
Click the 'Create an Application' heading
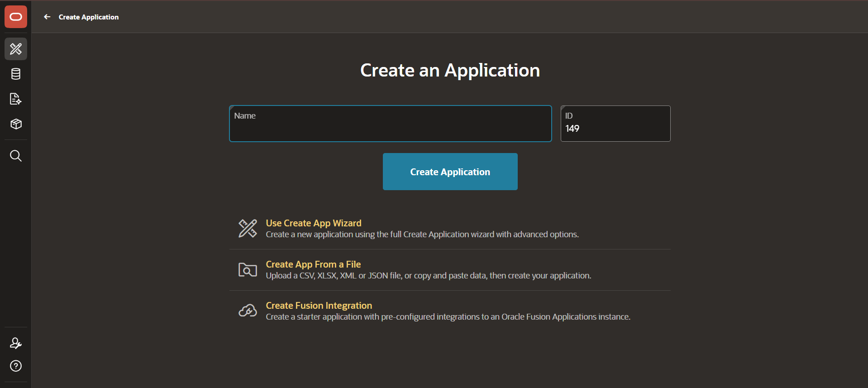pyautogui.click(x=450, y=70)
